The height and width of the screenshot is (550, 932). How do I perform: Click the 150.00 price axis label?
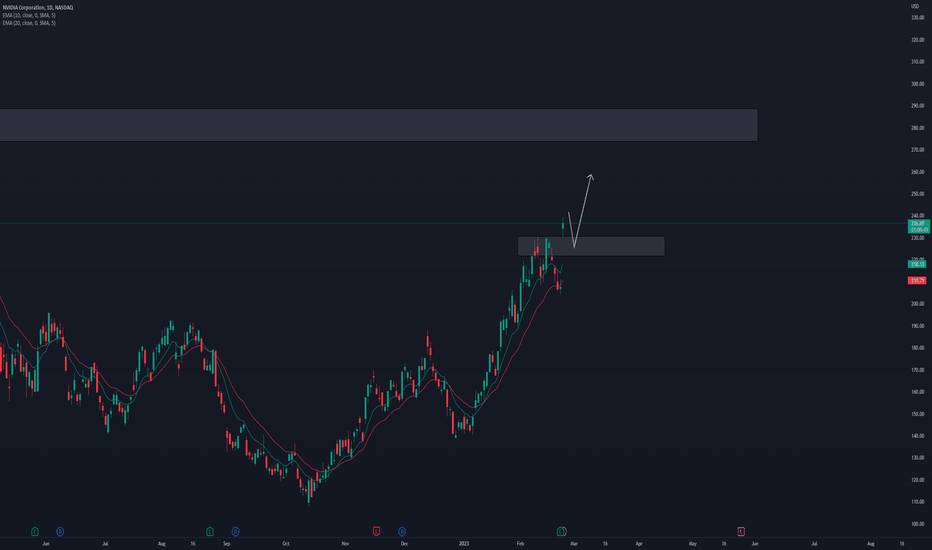click(x=918, y=414)
